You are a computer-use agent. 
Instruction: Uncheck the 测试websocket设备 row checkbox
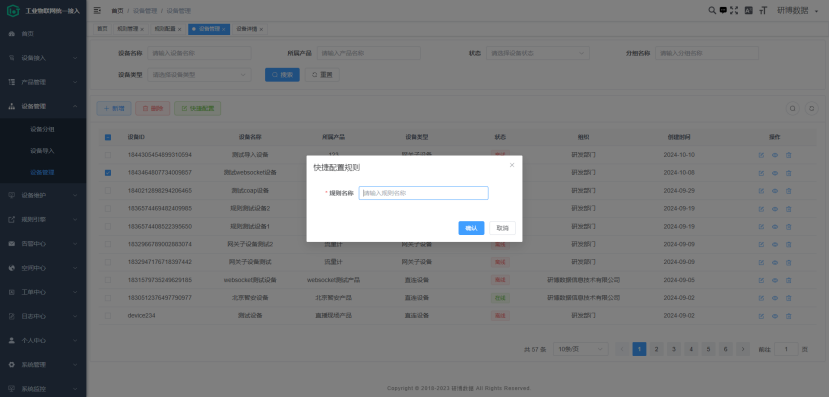coord(108,173)
